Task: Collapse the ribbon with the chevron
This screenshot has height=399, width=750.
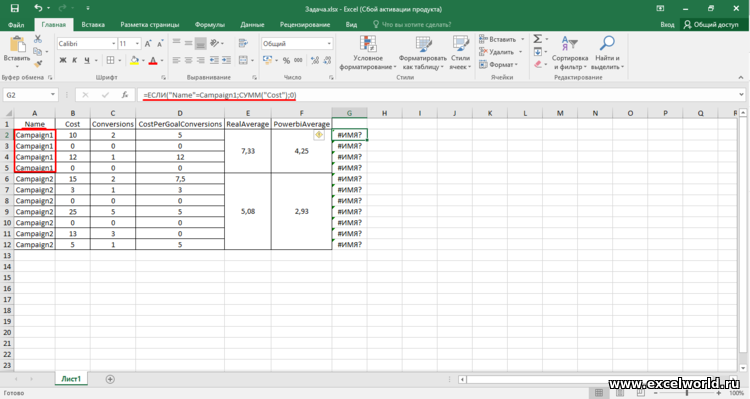Action: pos(741,78)
